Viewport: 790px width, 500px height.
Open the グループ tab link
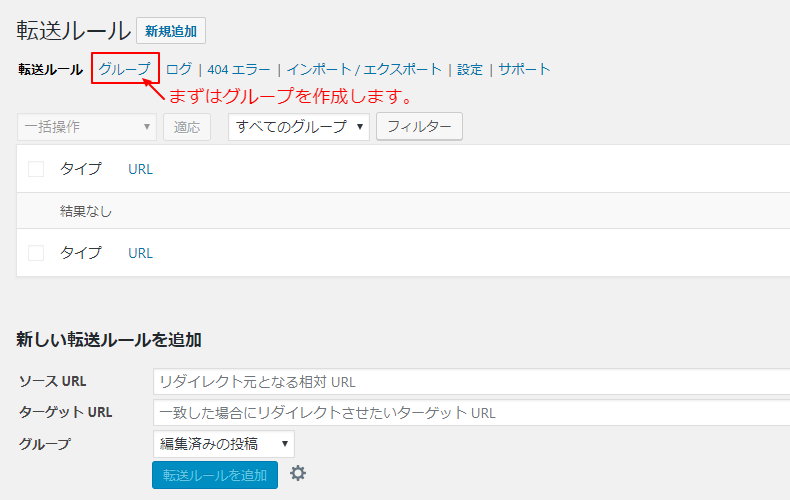[124, 69]
